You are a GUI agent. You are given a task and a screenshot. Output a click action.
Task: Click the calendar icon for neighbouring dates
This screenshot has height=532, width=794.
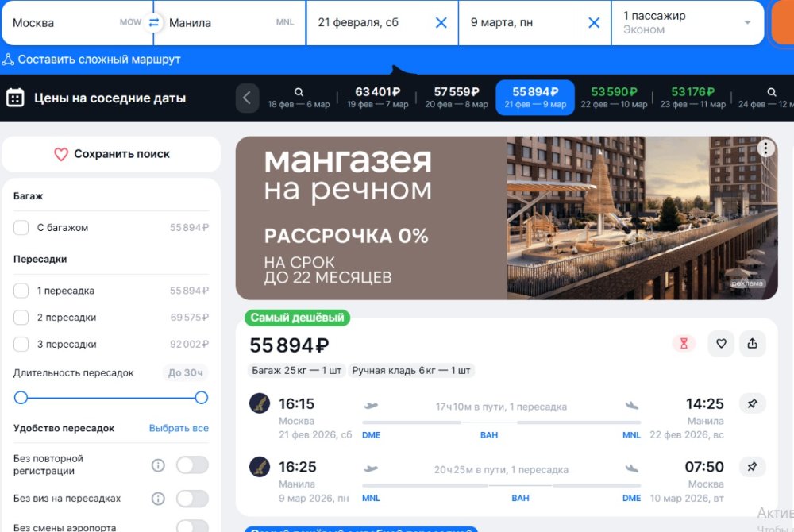(x=15, y=98)
